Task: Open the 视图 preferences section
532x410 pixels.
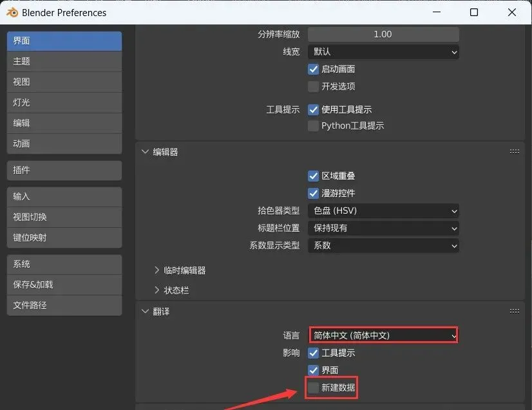Action: pos(64,82)
